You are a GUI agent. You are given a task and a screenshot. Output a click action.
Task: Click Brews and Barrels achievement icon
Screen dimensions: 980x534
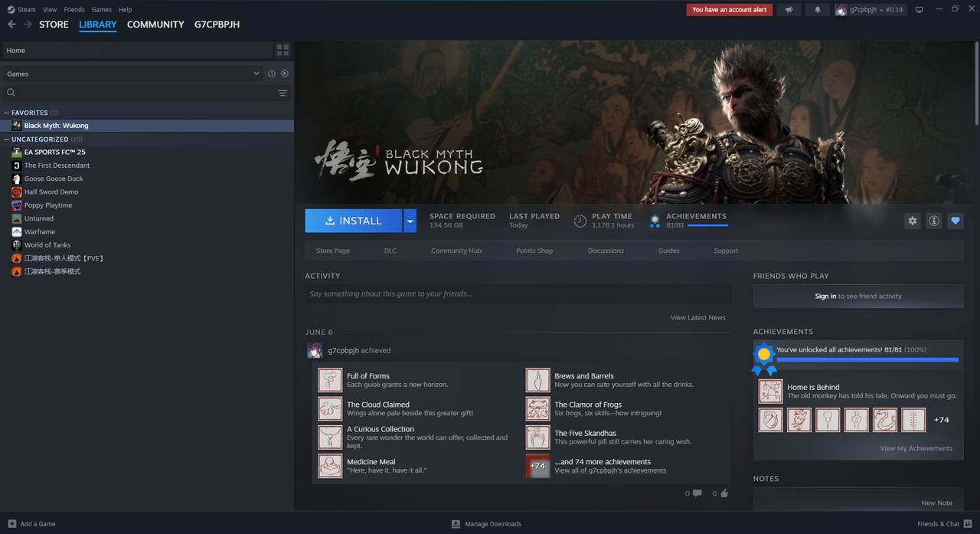[x=537, y=380]
